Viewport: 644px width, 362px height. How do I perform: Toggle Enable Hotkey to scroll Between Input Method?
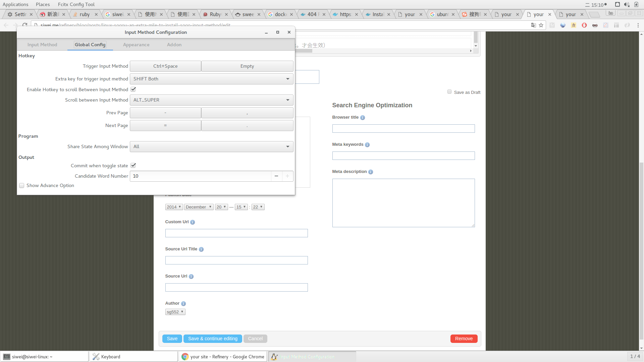133,89
